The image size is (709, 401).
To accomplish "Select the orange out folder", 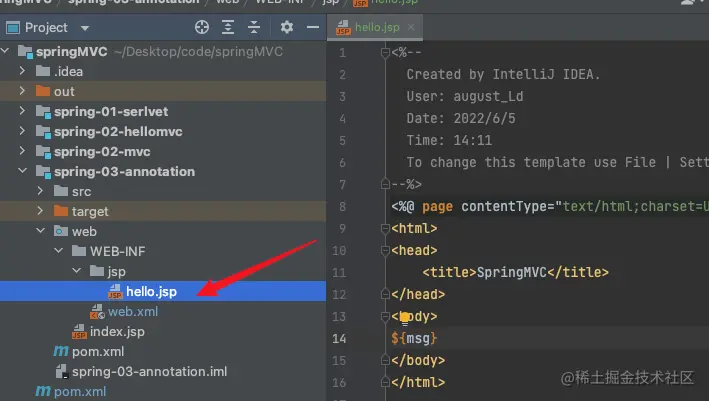I will [163, 91].
